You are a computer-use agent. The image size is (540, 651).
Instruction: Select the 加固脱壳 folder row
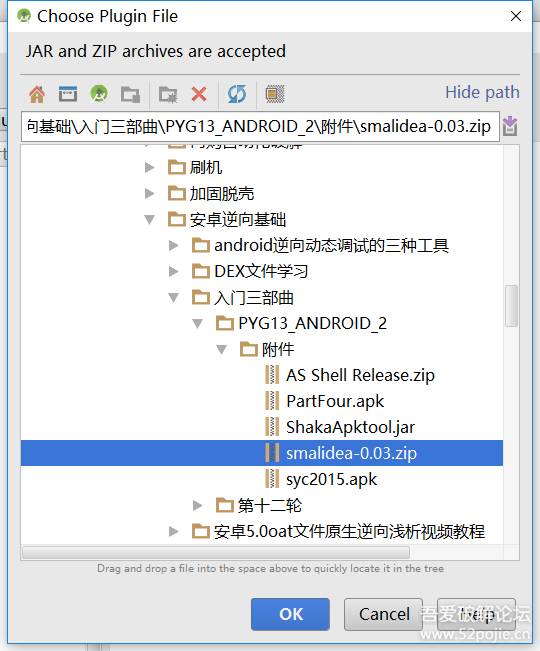(x=211, y=193)
